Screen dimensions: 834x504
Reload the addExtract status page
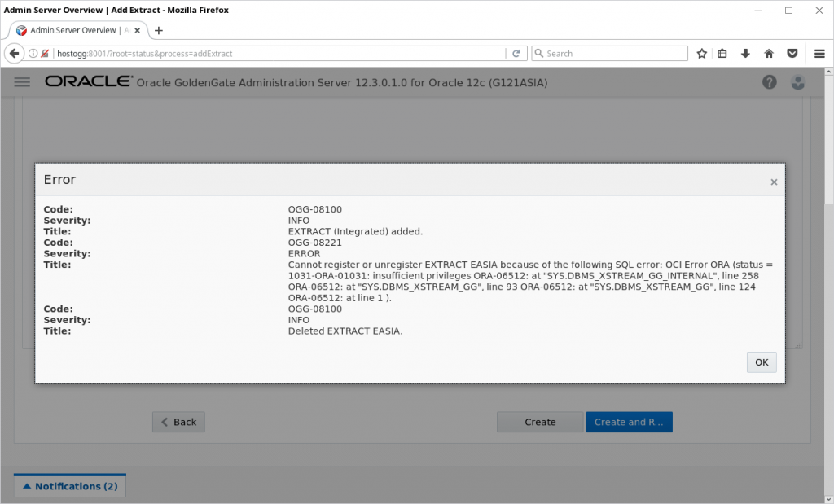click(x=516, y=53)
